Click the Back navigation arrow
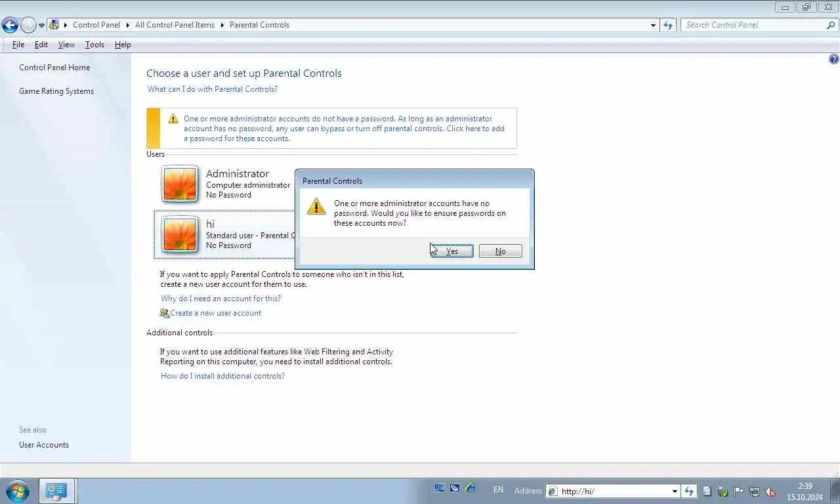Screen dimensions: 840x504 coord(10,25)
